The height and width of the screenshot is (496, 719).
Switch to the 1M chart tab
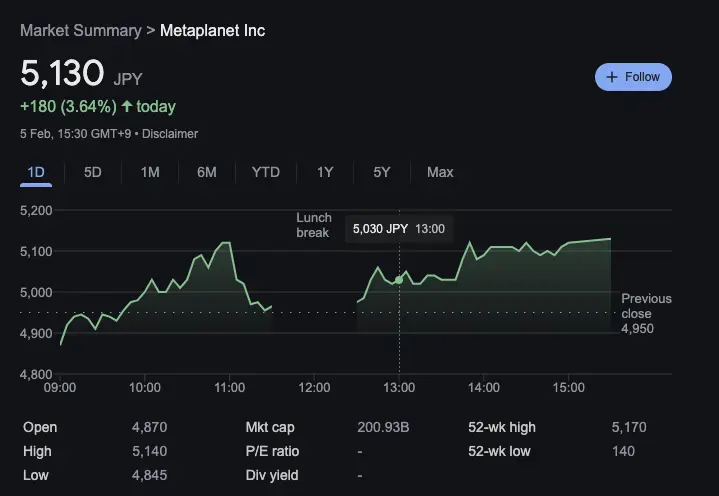click(150, 172)
